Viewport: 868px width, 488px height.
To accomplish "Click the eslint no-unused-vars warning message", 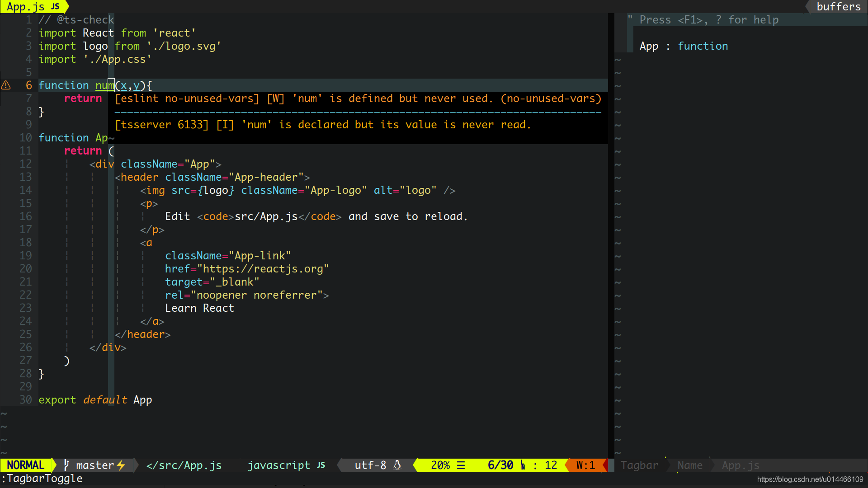I will pyautogui.click(x=358, y=99).
